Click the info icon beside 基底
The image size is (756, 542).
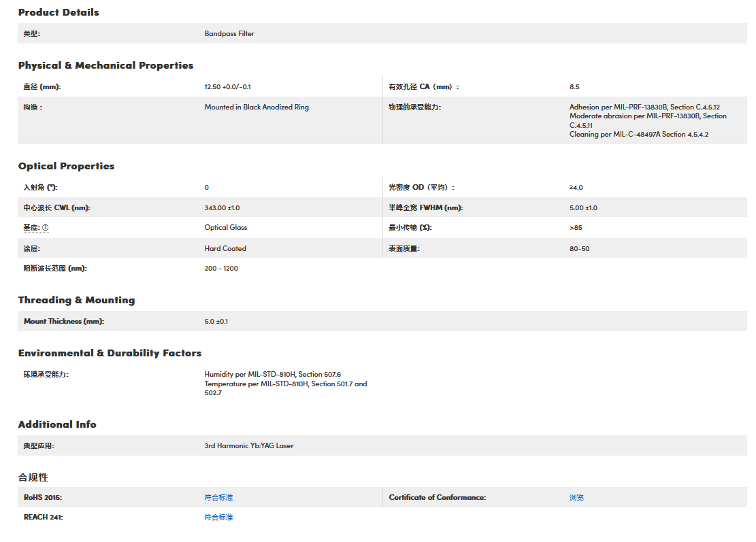(46, 228)
